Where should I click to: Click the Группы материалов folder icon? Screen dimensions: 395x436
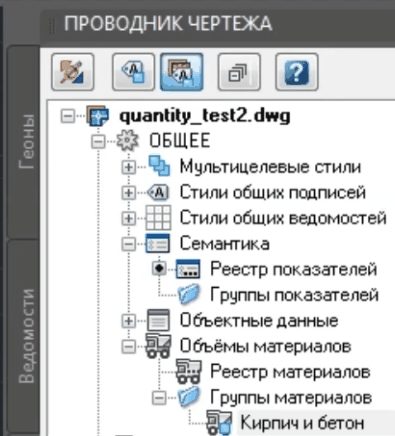pos(189,397)
